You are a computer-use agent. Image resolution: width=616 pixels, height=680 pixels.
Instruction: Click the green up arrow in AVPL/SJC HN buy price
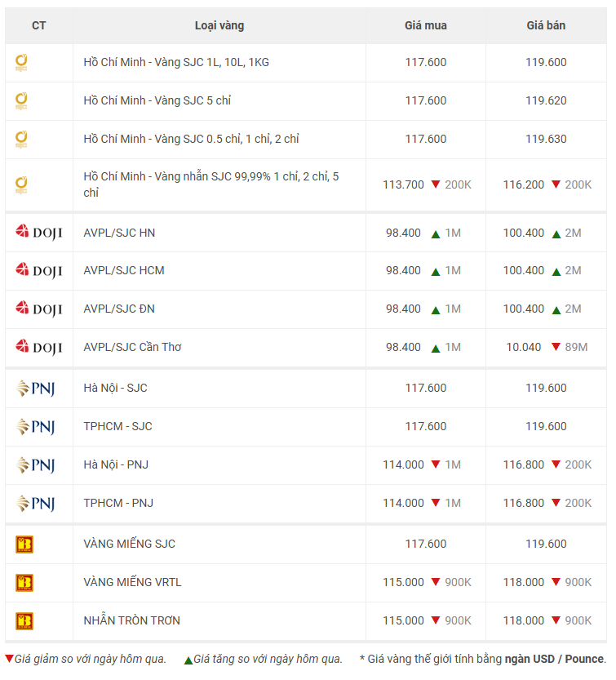[x=436, y=233]
